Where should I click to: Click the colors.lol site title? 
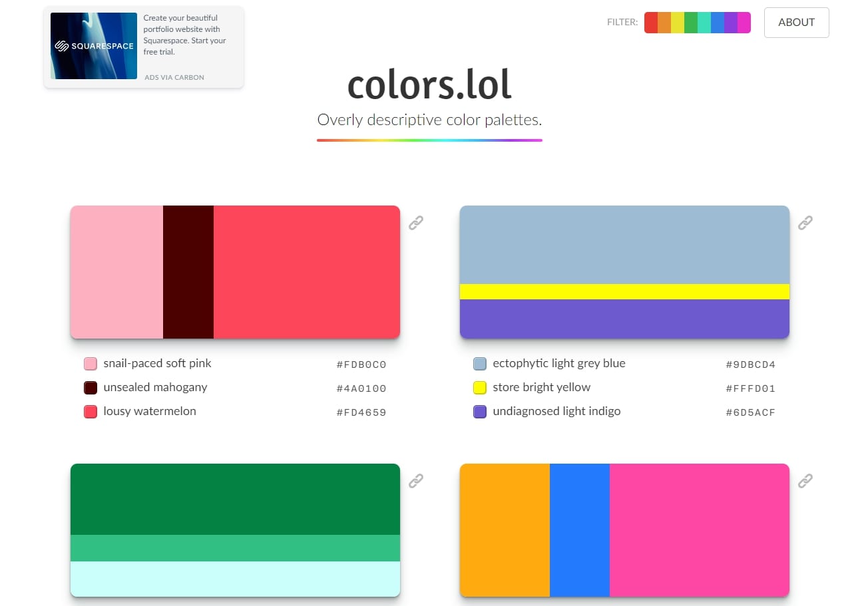pyautogui.click(x=429, y=84)
